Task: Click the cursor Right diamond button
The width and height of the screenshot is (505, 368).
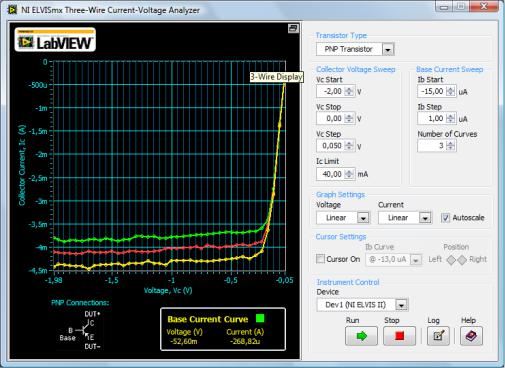Action: coord(462,260)
